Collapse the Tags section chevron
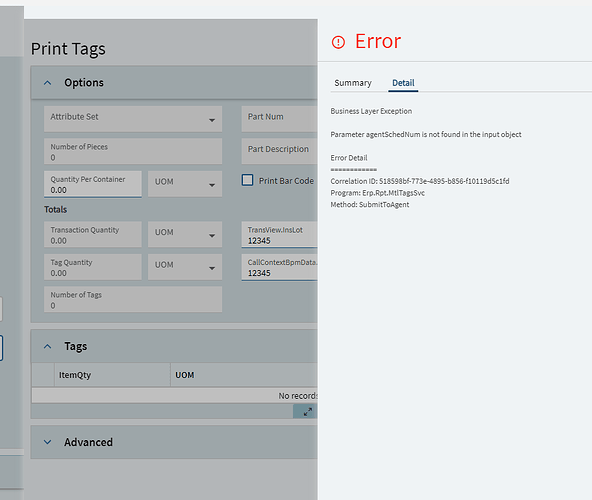The height and width of the screenshot is (500, 592). (x=48, y=346)
